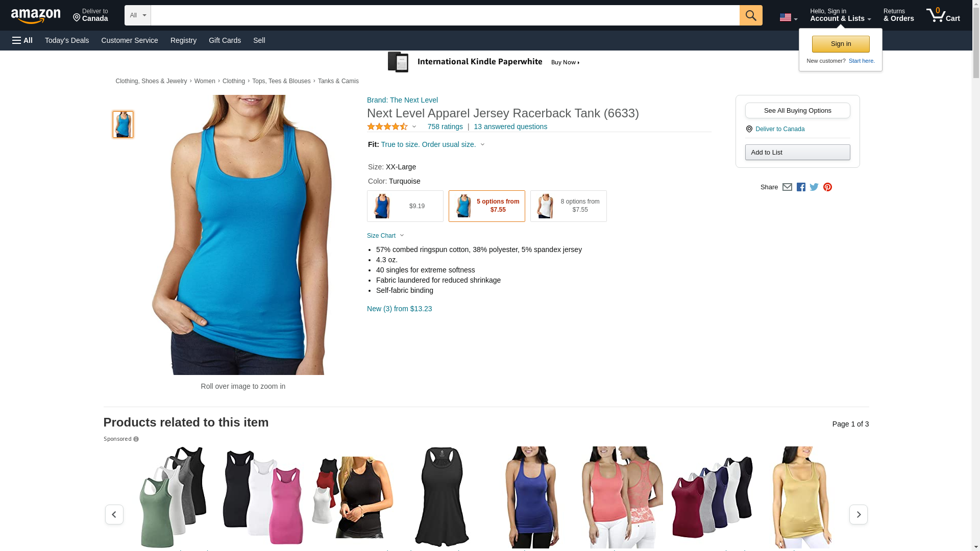Image resolution: width=980 pixels, height=551 pixels.
Task: Share on Pinterest icon
Action: click(827, 187)
